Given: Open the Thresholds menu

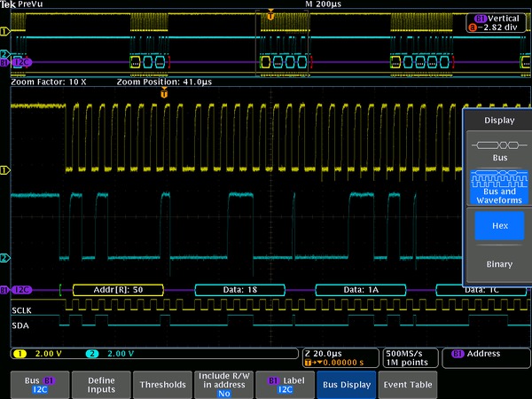Looking at the screenshot, I should pos(163,384).
